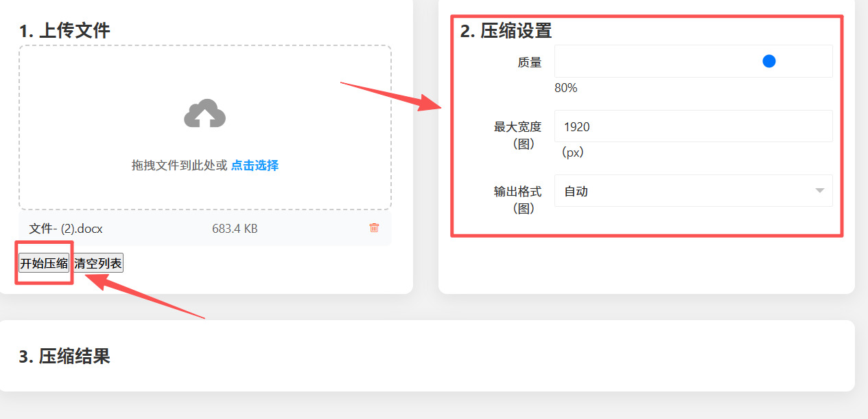
Task: Click the 拖拽文件到此处或 drop zone text
Action: coord(179,165)
